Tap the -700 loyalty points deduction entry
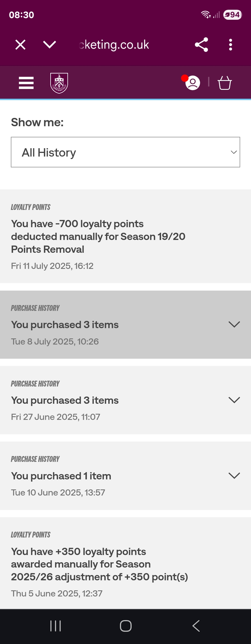 pyautogui.click(x=98, y=236)
